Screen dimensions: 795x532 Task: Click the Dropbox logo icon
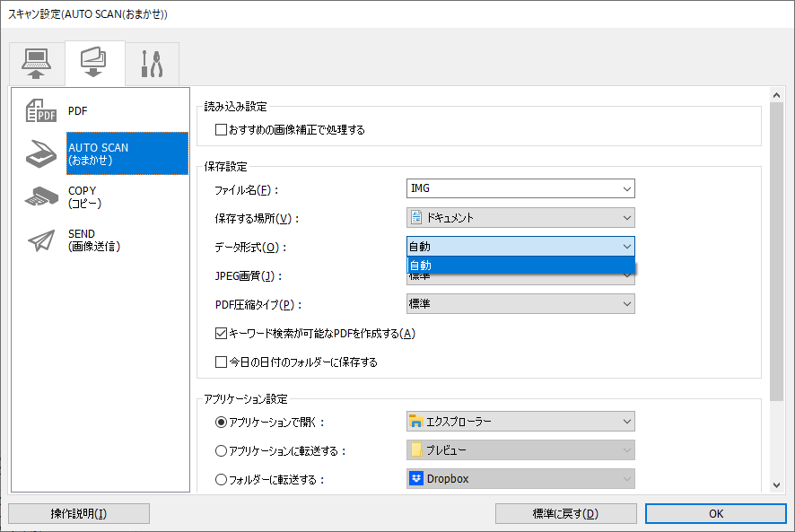(416, 478)
